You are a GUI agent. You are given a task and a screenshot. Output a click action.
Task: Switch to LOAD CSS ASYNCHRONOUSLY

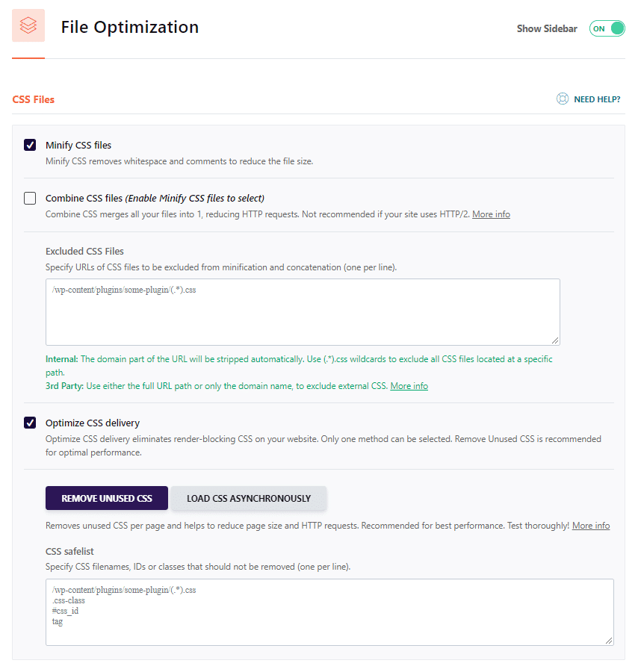[x=249, y=498]
